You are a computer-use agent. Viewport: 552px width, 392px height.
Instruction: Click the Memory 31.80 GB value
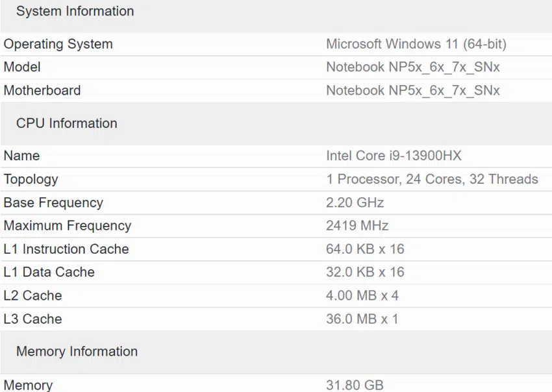pos(354,385)
